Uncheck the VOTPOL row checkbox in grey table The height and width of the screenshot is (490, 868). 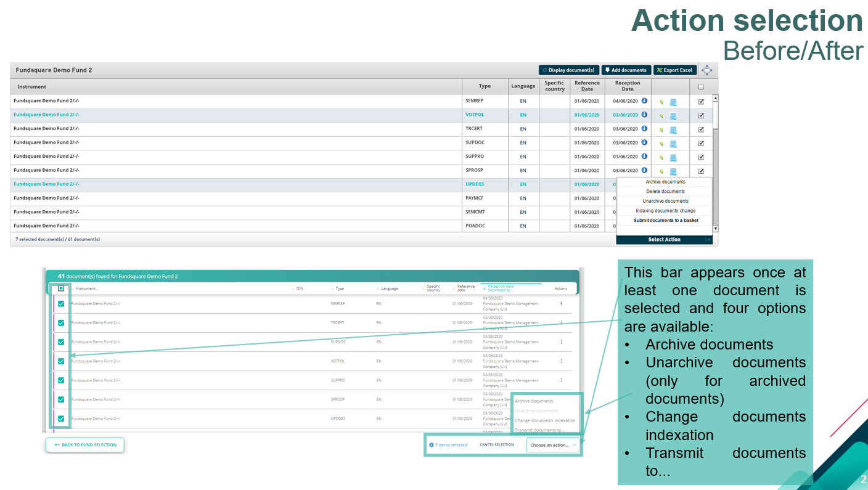[x=701, y=115]
